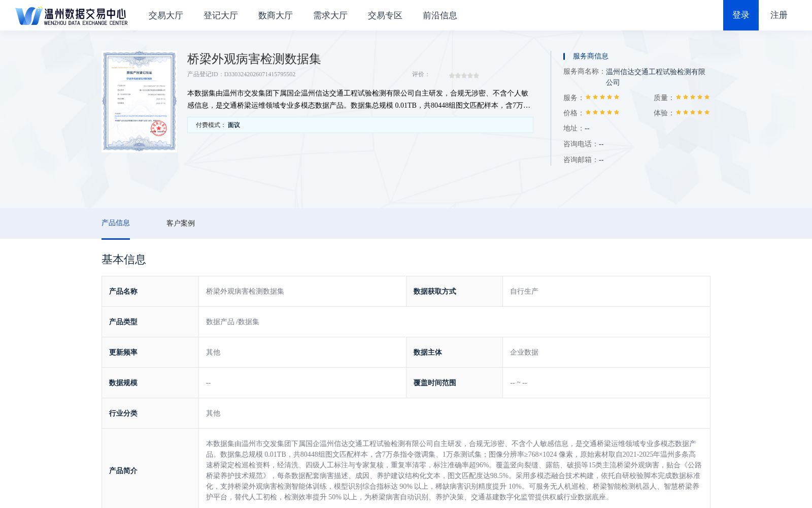812x508 pixels.
Task: Click the 注册 link
Action: 779,15
